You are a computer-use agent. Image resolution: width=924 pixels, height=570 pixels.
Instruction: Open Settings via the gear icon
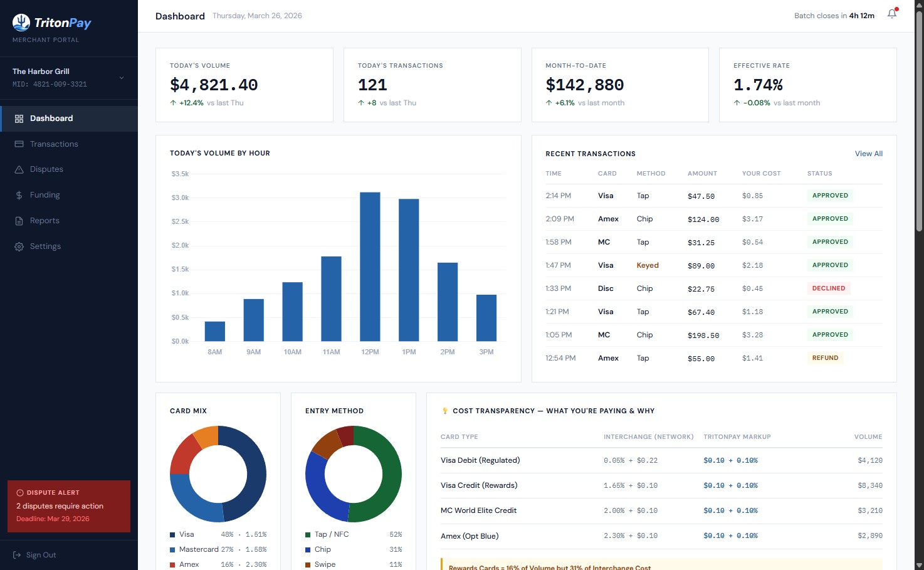(x=18, y=246)
